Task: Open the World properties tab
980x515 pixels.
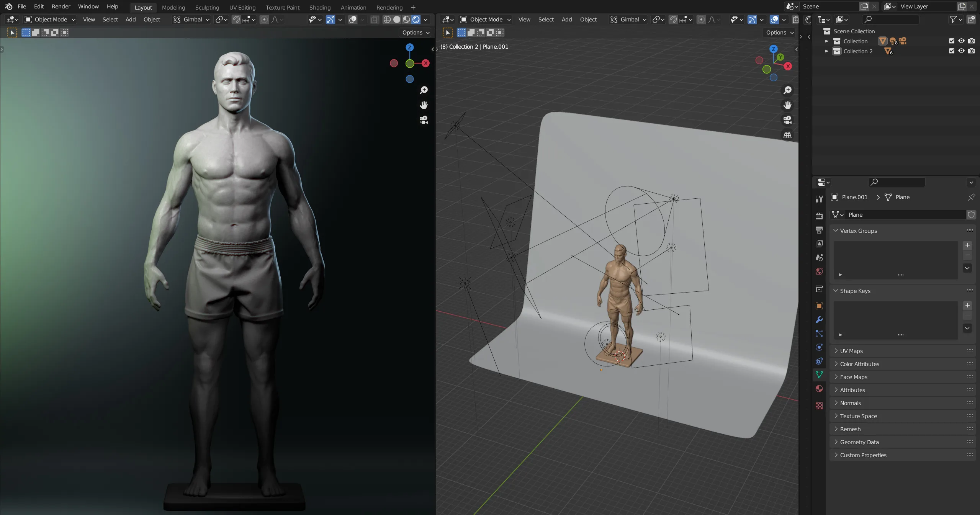Action: pyautogui.click(x=819, y=271)
